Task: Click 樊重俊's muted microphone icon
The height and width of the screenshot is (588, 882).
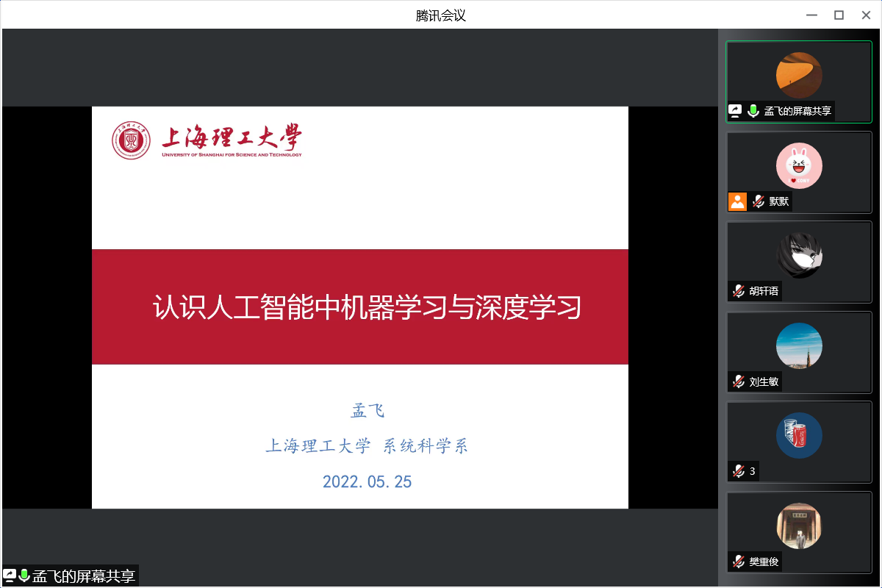Action: tap(739, 562)
